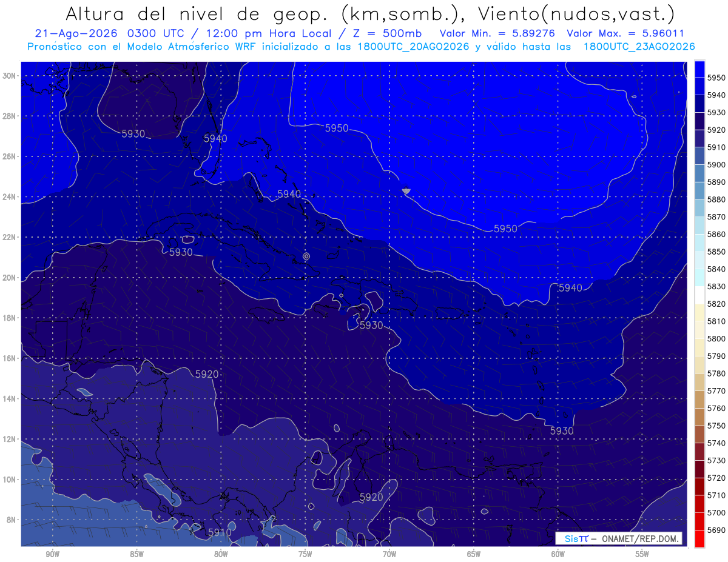Click the 20N latitude axis label

click(x=9, y=278)
